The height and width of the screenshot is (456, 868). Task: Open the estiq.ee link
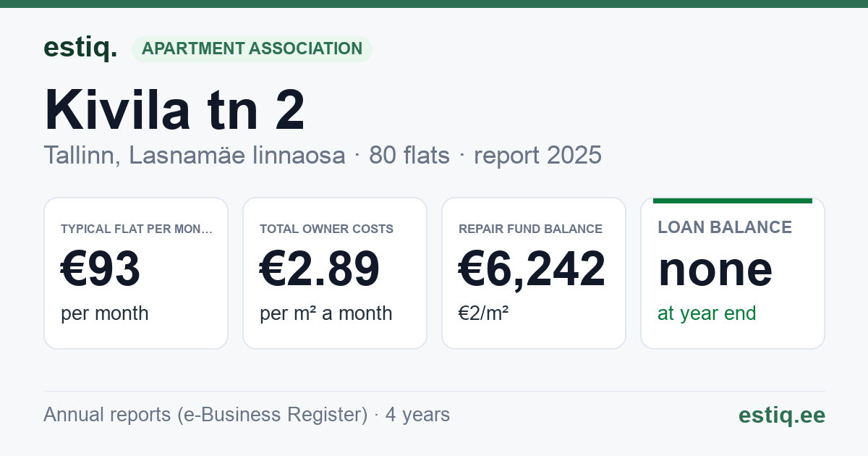pyautogui.click(x=782, y=415)
